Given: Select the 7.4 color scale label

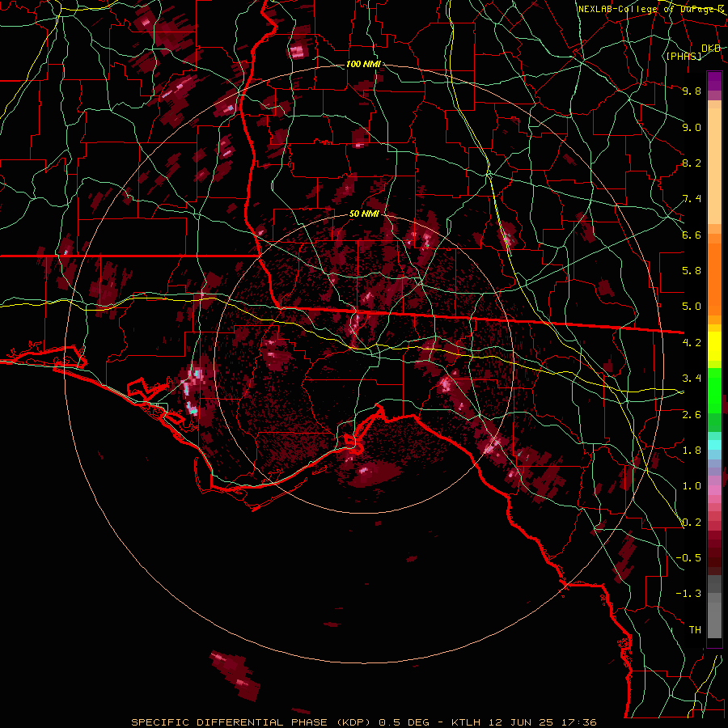Looking at the screenshot, I should pos(692,199).
